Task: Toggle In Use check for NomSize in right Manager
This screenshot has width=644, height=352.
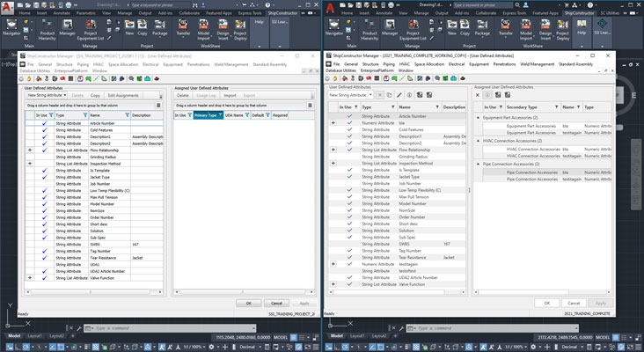Action: pyautogui.click(x=349, y=210)
